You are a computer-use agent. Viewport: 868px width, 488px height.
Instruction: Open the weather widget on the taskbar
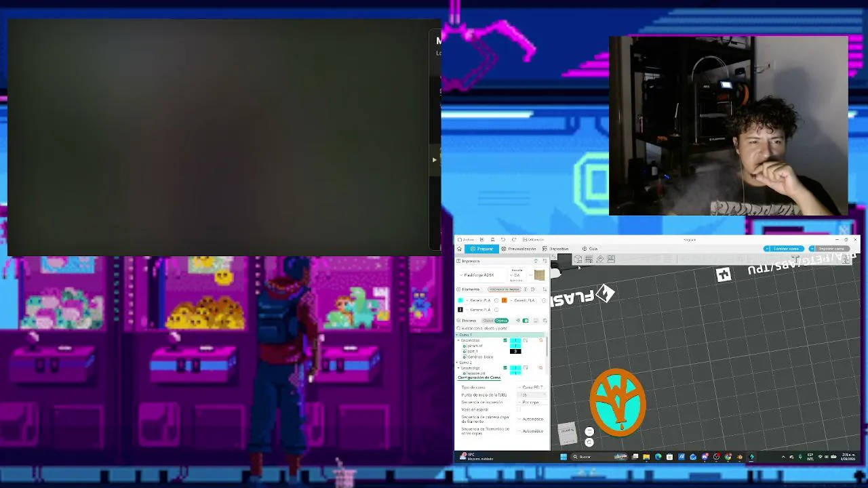pyautogui.click(x=478, y=457)
